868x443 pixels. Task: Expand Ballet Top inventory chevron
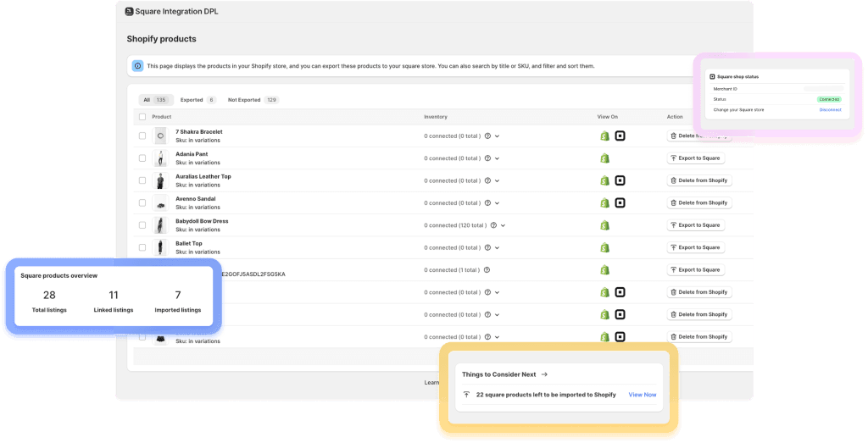pos(497,248)
